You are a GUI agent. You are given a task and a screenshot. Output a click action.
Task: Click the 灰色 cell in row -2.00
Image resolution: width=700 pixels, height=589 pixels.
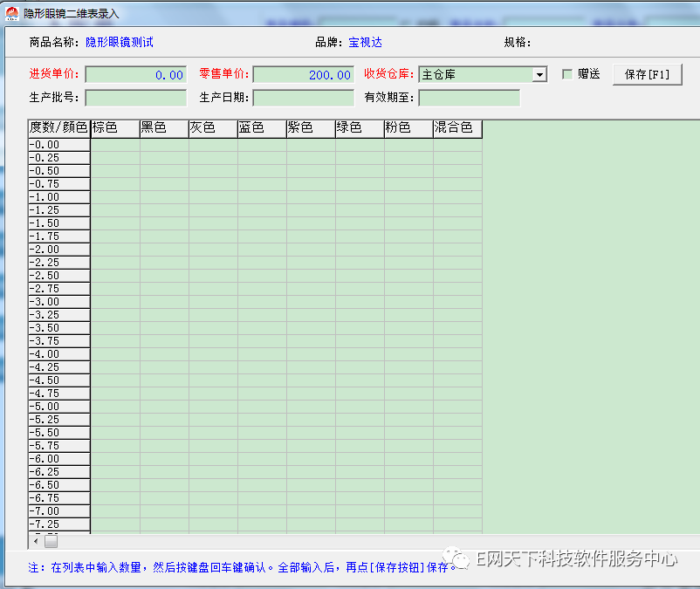(x=213, y=250)
